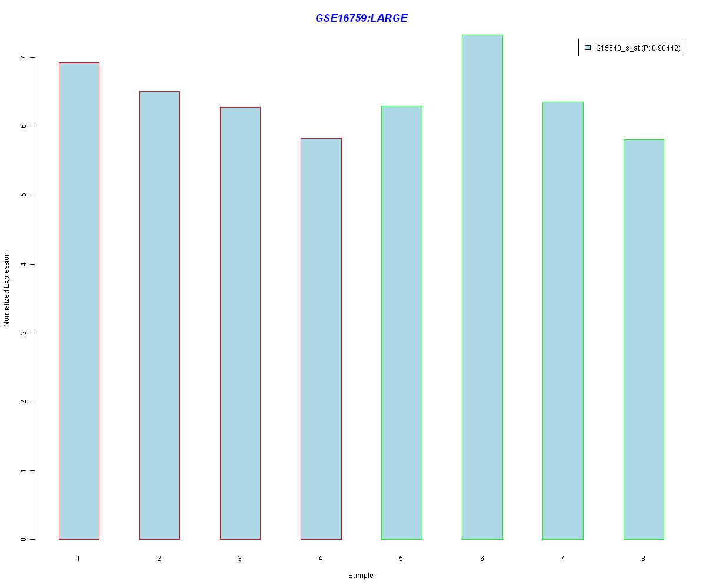Click y-axis tick value 3 on vertical axis
The height and width of the screenshot is (588, 706).
click(23, 333)
